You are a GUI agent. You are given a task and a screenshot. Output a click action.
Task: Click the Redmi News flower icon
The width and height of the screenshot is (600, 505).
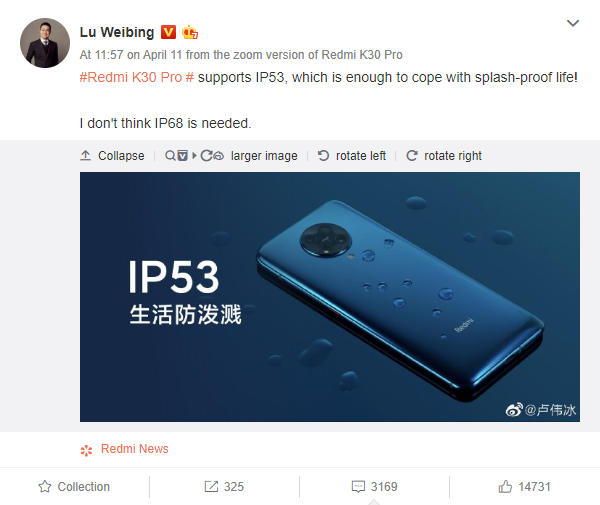tap(86, 450)
